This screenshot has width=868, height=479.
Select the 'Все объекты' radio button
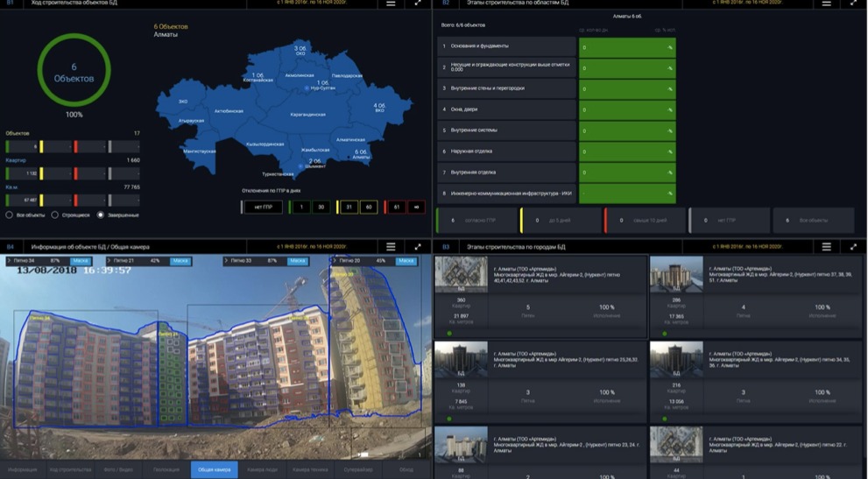[10, 215]
